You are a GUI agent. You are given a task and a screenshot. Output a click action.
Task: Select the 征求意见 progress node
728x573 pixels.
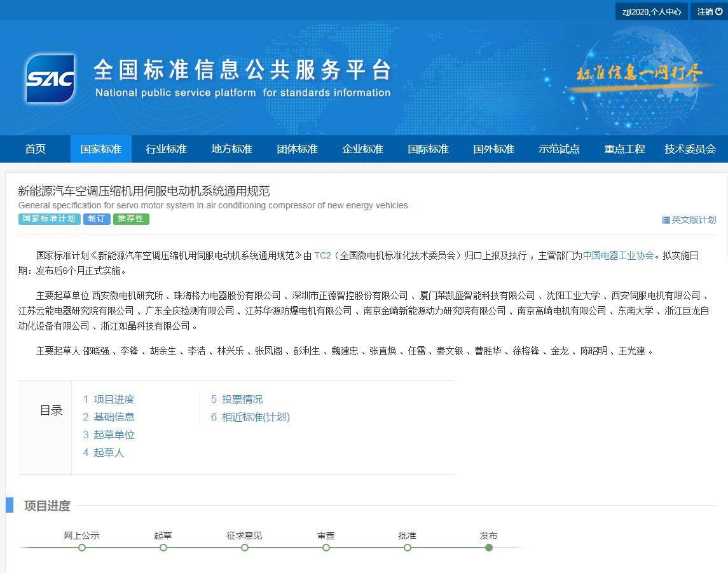tap(245, 547)
